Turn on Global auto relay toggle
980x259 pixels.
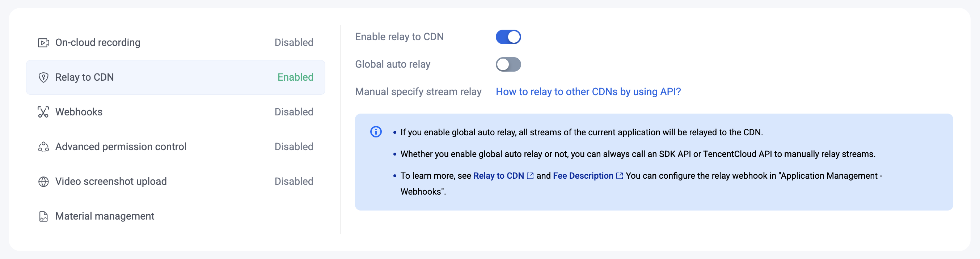click(x=508, y=64)
